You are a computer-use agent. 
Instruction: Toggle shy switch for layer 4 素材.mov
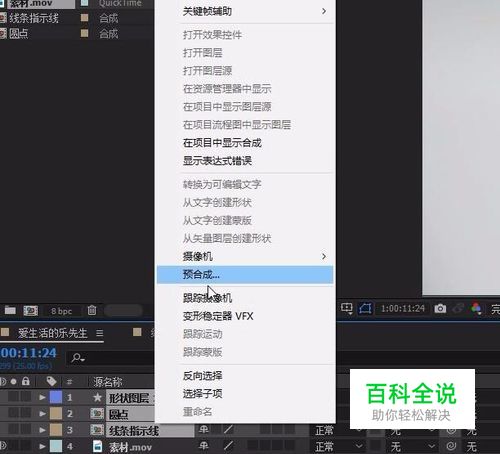tap(203, 446)
